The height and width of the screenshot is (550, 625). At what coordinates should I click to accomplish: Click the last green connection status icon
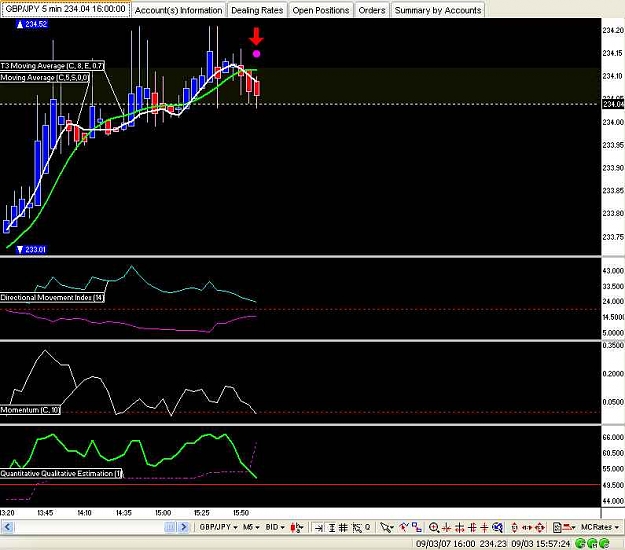point(605,543)
